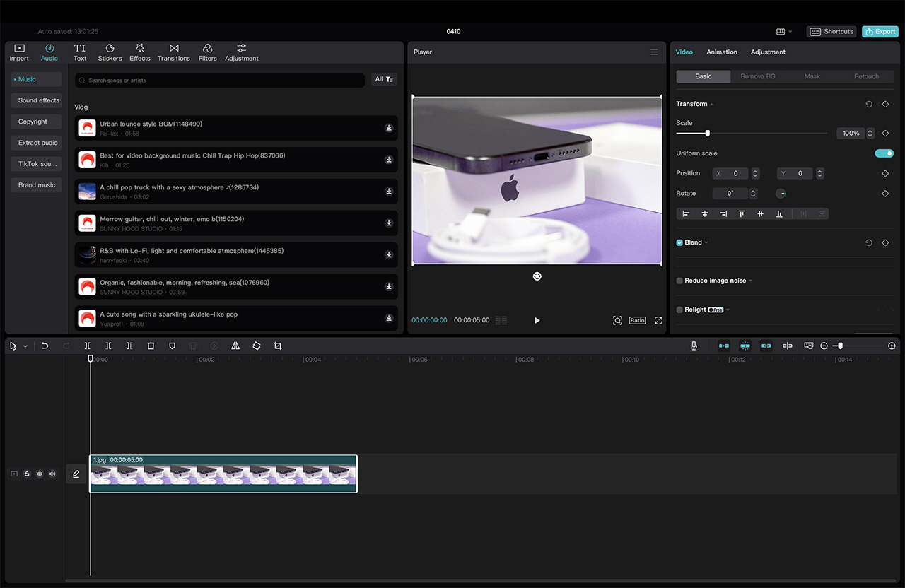This screenshot has width=905, height=588.
Task: Toggle the Blend checkbox
Action: (679, 242)
